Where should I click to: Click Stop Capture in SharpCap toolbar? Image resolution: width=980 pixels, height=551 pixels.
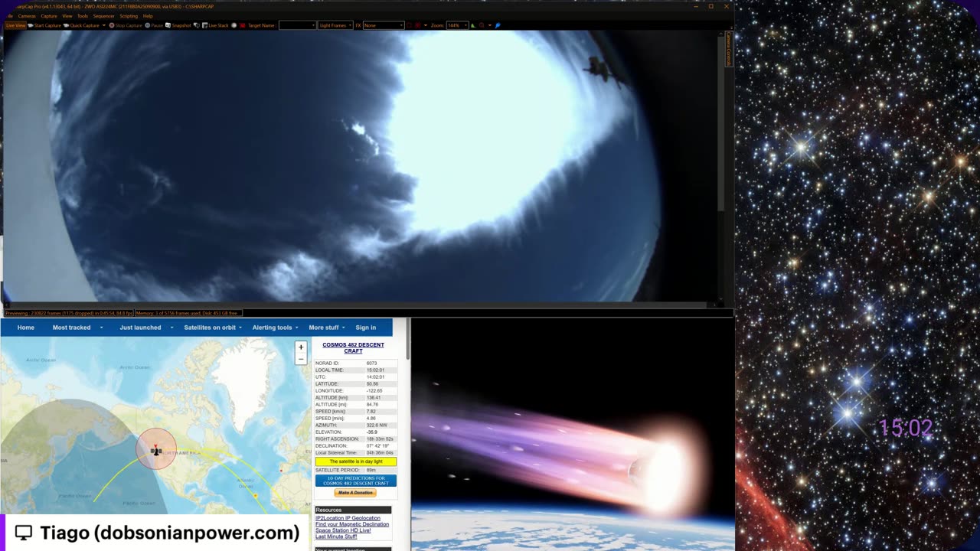[x=126, y=25]
